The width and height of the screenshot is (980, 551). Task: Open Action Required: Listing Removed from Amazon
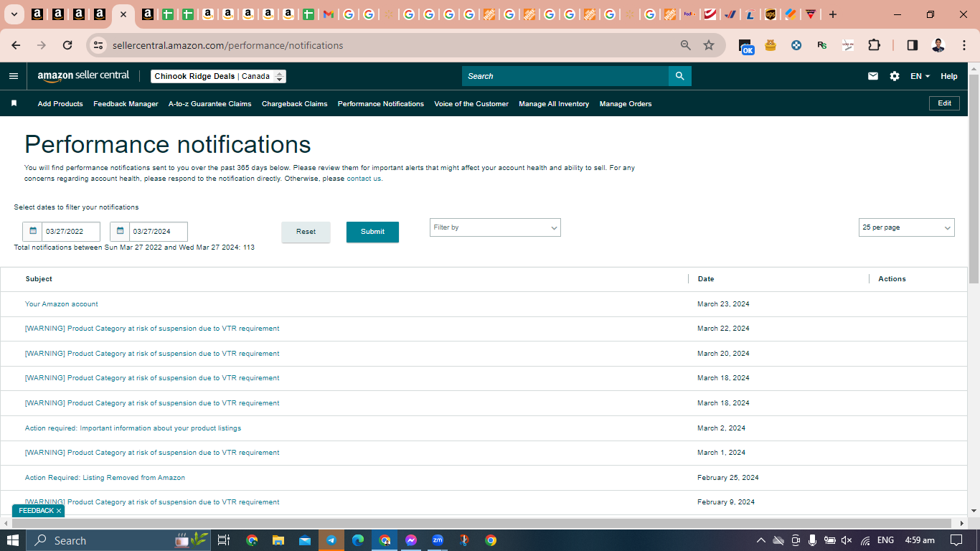(x=105, y=478)
